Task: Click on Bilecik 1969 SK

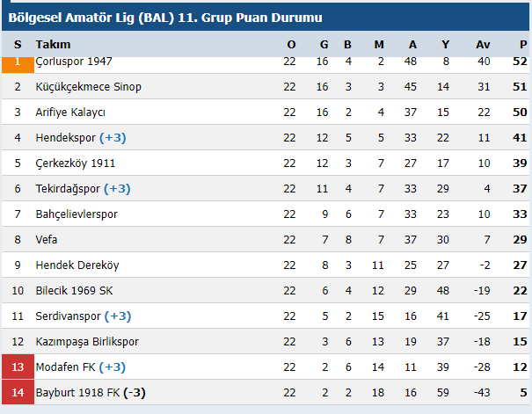Action: [76, 291]
